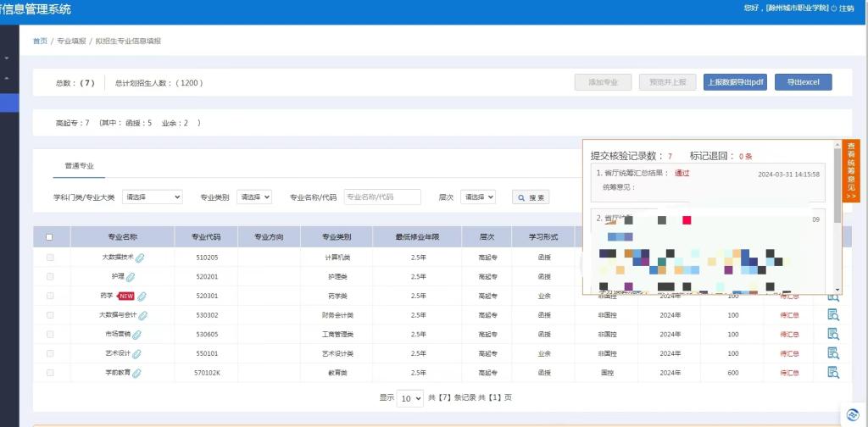This screenshot has width=868, height=427.
Task: Open the page size dropdown showing 10
Action: pyautogui.click(x=411, y=398)
